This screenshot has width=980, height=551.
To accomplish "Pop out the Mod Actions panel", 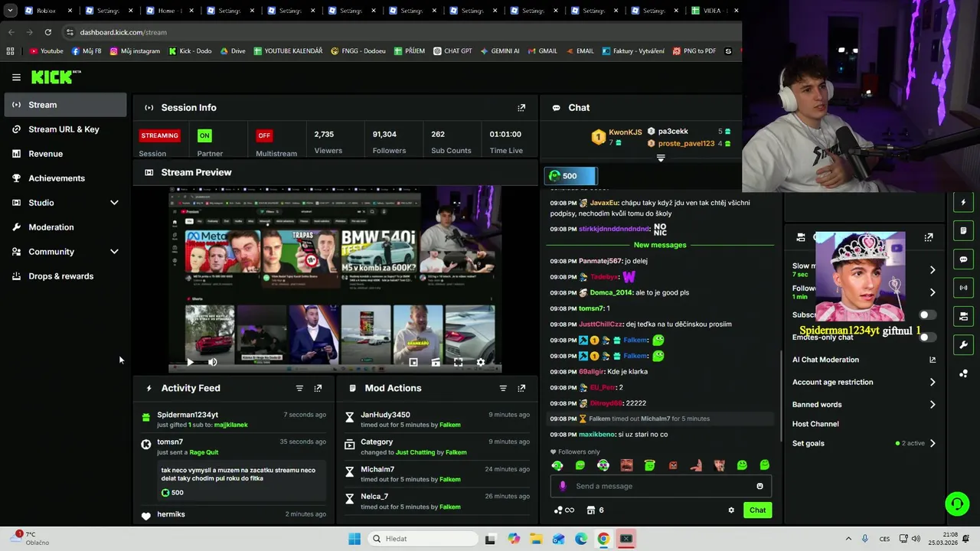I will [x=521, y=388].
